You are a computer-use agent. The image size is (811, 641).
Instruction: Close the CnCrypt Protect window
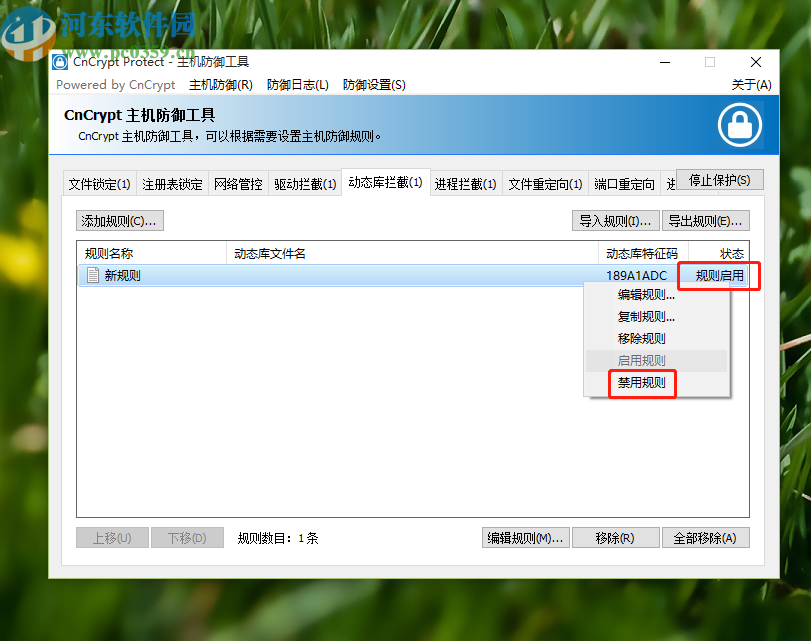click(x=756, y=63)
